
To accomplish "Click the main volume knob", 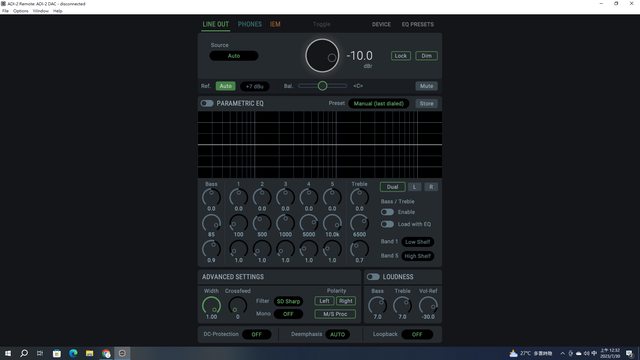I will click(x=322, y=56).
